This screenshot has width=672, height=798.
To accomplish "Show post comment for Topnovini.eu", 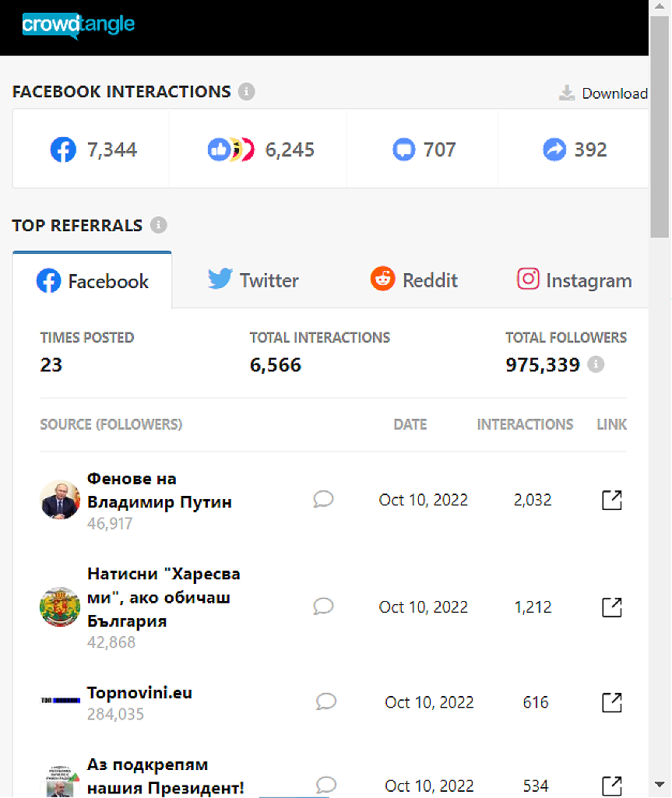I will 326,701.
